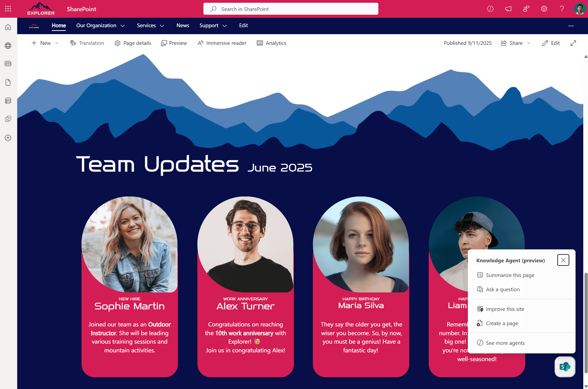
Task: Click the Create new plus icon in sidebar
Action: pos(8,138)
